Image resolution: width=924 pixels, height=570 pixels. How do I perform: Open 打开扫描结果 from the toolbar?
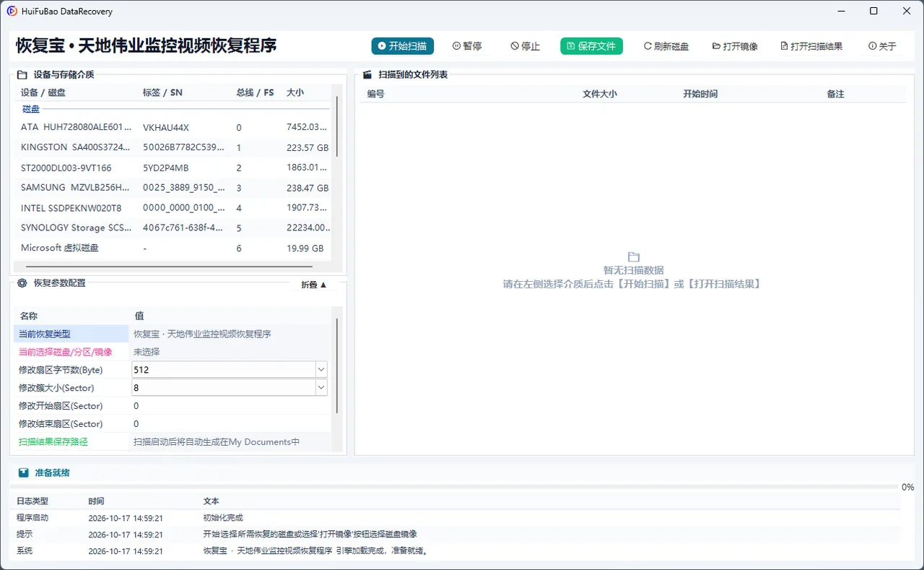click(811, 46)
